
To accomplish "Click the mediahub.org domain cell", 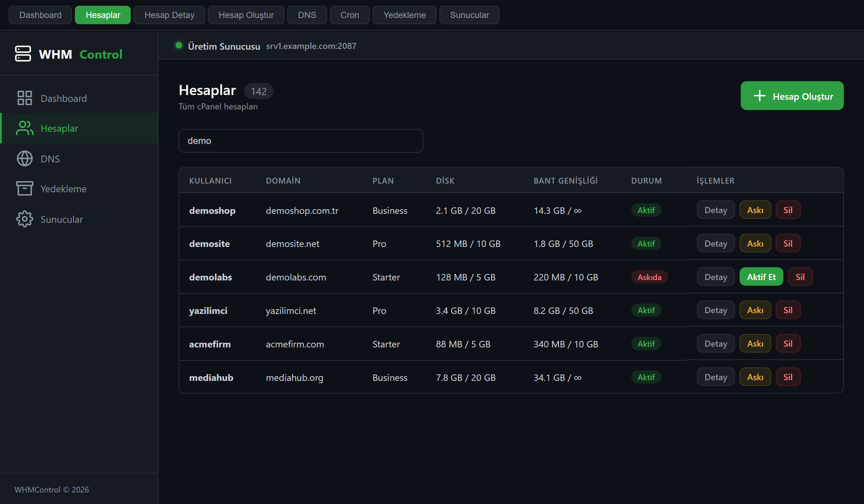I will [294, 378].
